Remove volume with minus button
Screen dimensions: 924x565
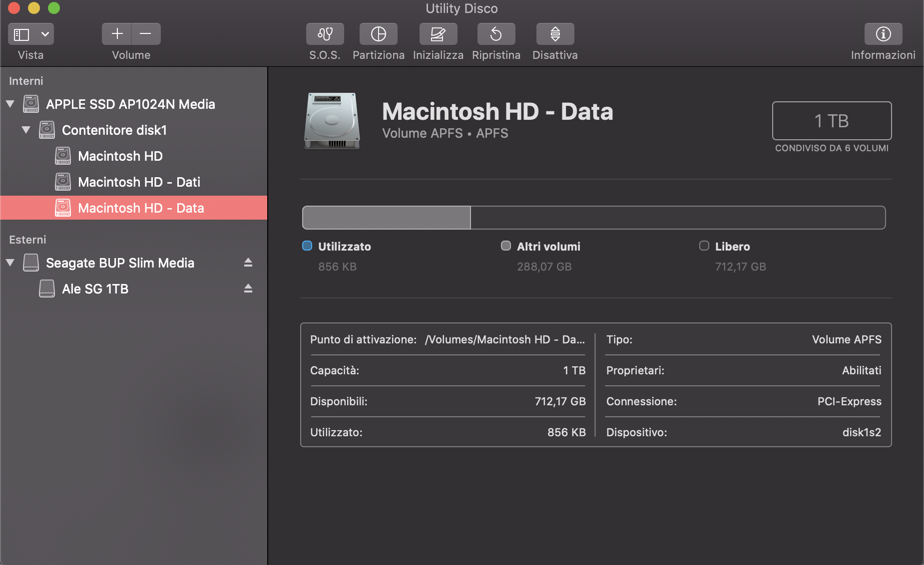(146, 34)
